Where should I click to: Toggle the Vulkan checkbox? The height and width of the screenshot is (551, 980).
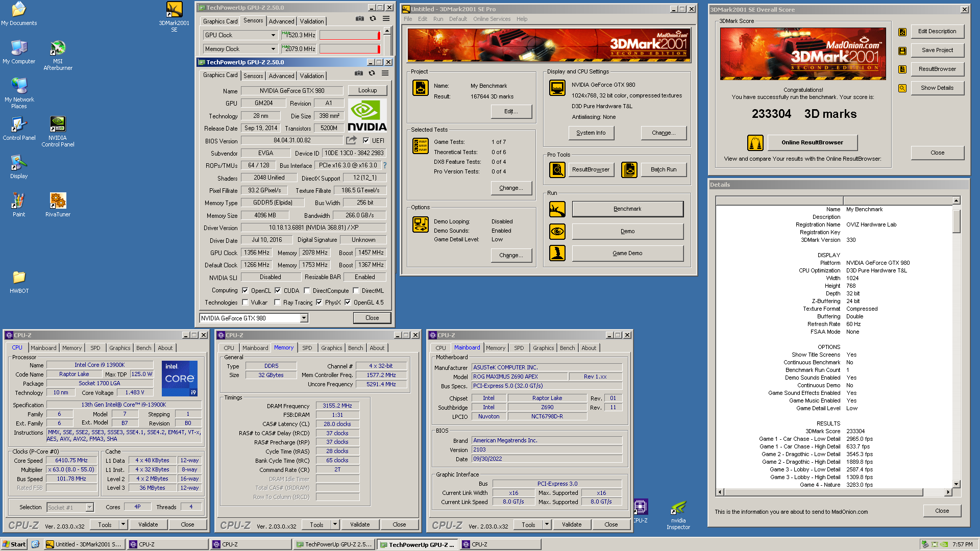245,302
